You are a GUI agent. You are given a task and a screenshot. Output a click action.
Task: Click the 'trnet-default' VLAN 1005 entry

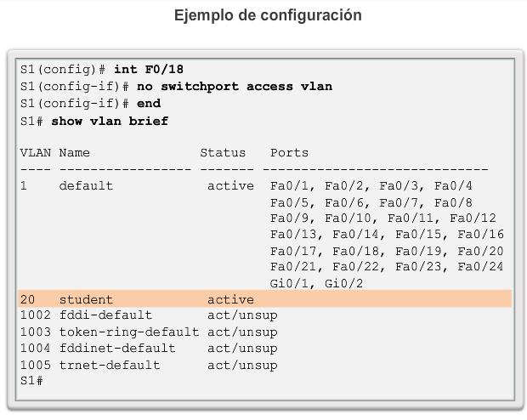point(110,365)
